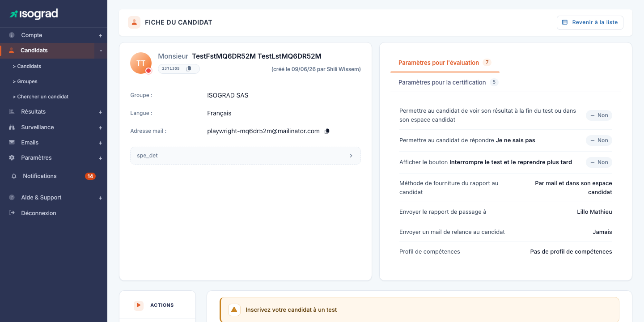Collapse the Candidats menu with minus
The image size is (644, 322).
pos(101,51)
